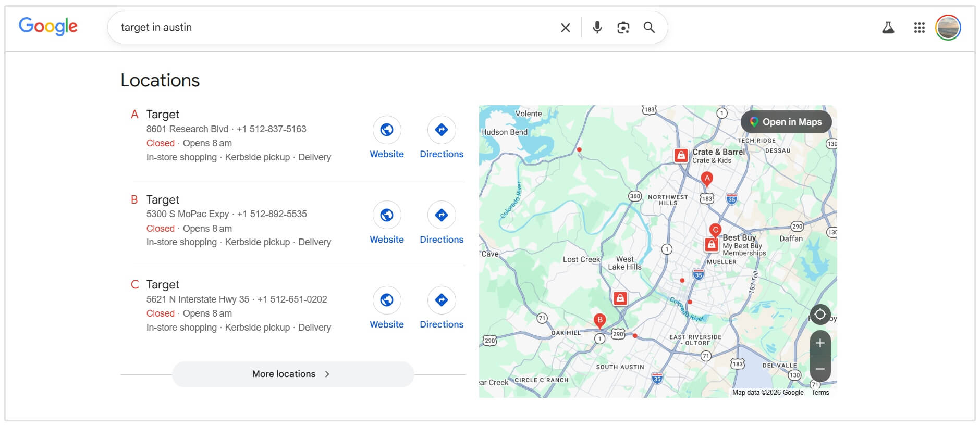Open the Google account profile picture
This screenshot has width=980, height=427.
coord(948,28)
